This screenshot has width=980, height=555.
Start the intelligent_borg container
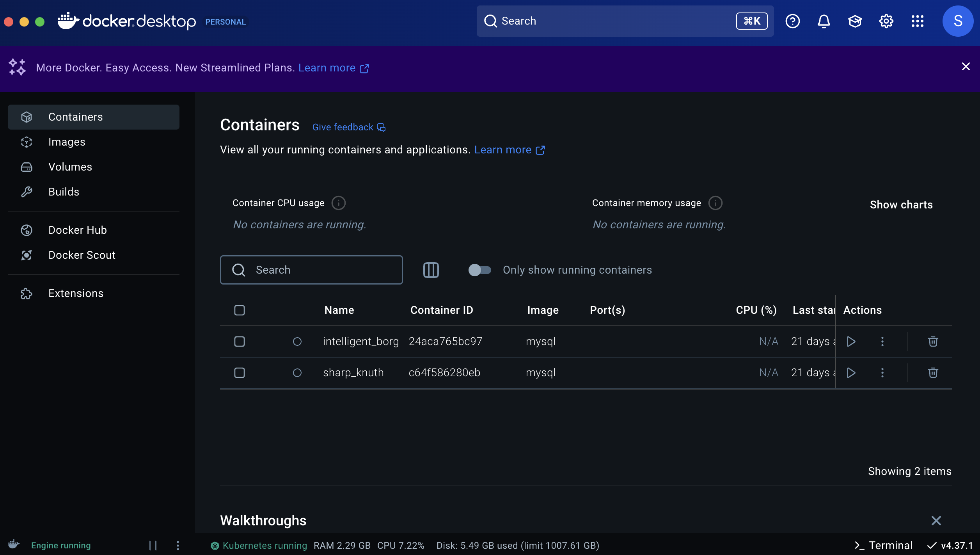click(x=851, y=342)
